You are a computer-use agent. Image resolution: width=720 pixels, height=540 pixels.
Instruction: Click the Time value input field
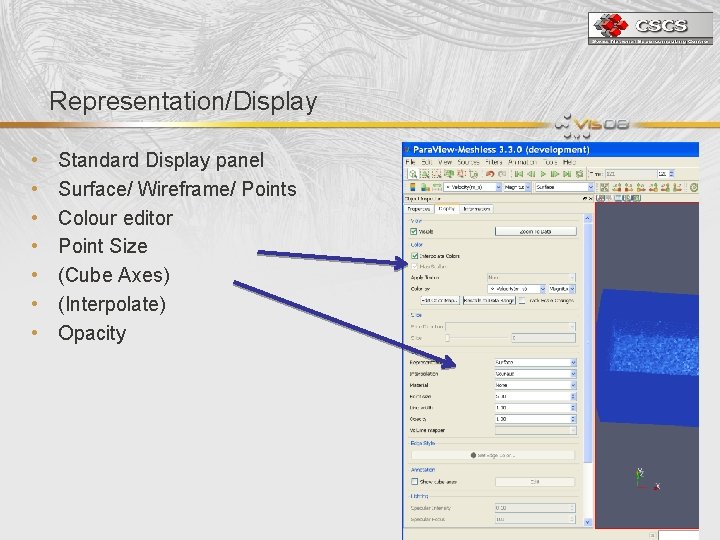(x=631, y=174)
